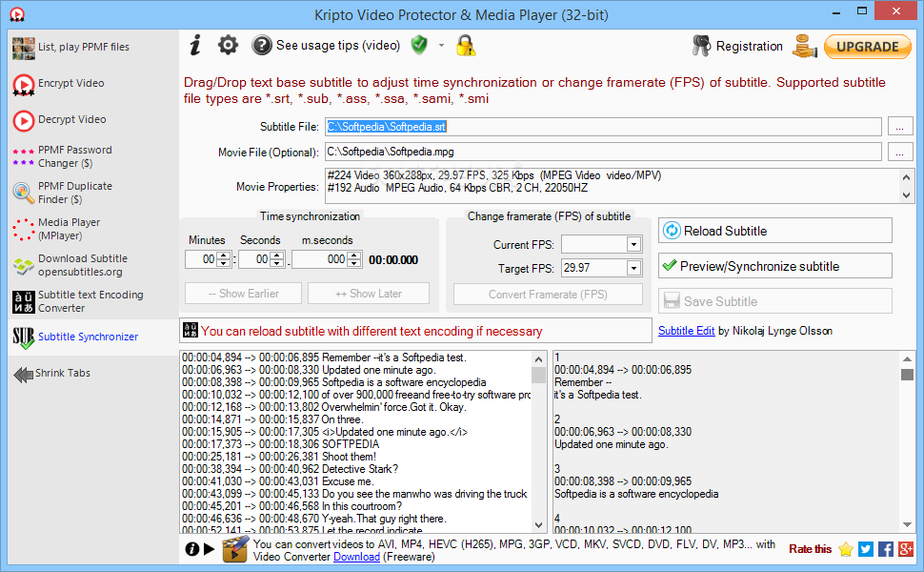Open PPMF Duplicate Finder tab
Image resolution: width=924 pixels, height=572 pixels.
pos(93,193)
